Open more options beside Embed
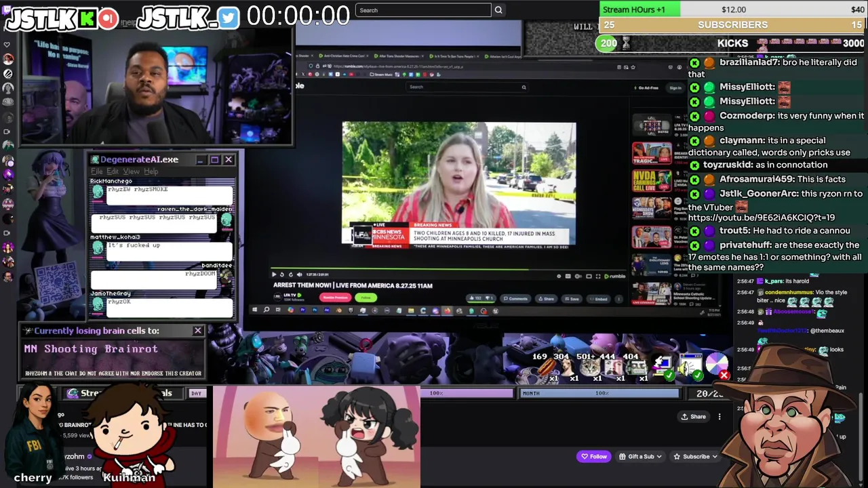The width and height of the screenshot is (868, 488). 618,298
